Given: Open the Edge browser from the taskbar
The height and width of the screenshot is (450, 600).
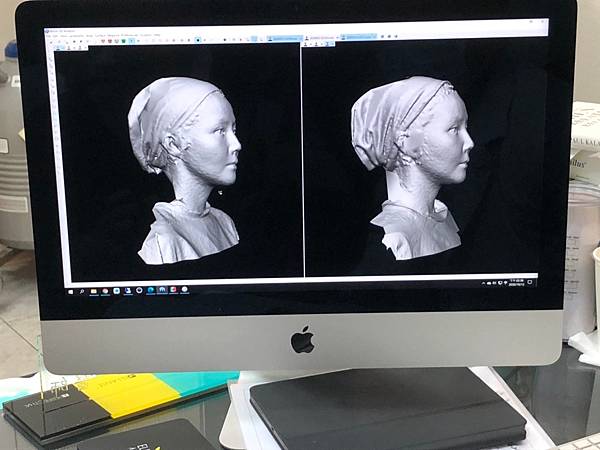Looking at the screenshot, I should (x=150, y=290).
